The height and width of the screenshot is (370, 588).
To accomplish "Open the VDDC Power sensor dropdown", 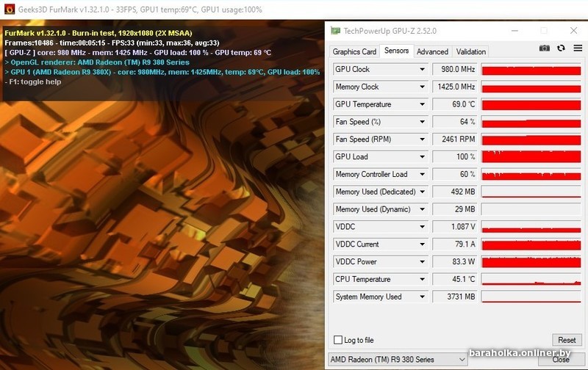I will tap(422, 261).
